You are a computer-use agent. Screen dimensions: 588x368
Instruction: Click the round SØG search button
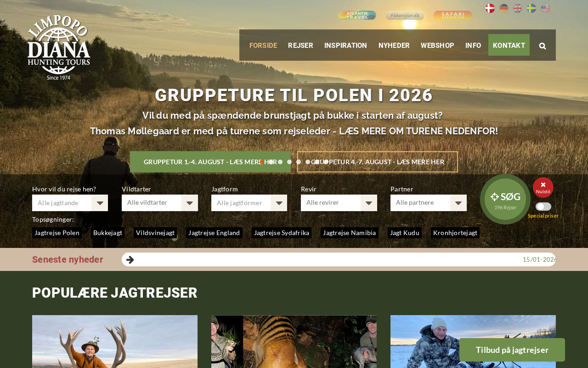pos(505,199)
